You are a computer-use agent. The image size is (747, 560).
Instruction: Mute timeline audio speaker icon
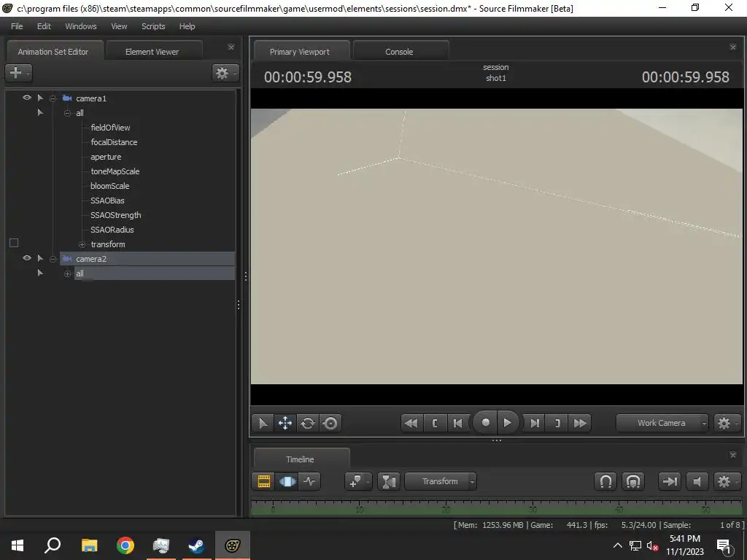point(697,481)
